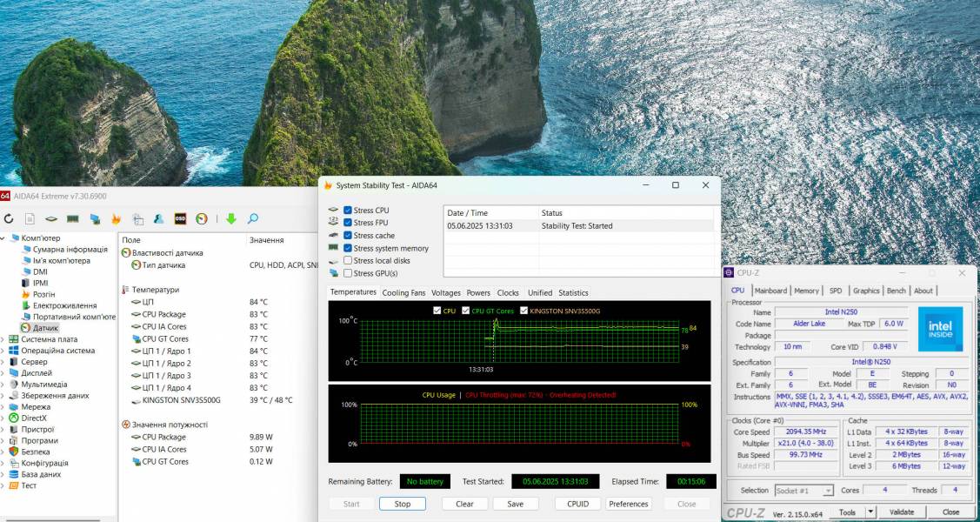The image size is (980, 522).
Task: Expand the Дисплей tree node
Action: [x=3, y=373]
